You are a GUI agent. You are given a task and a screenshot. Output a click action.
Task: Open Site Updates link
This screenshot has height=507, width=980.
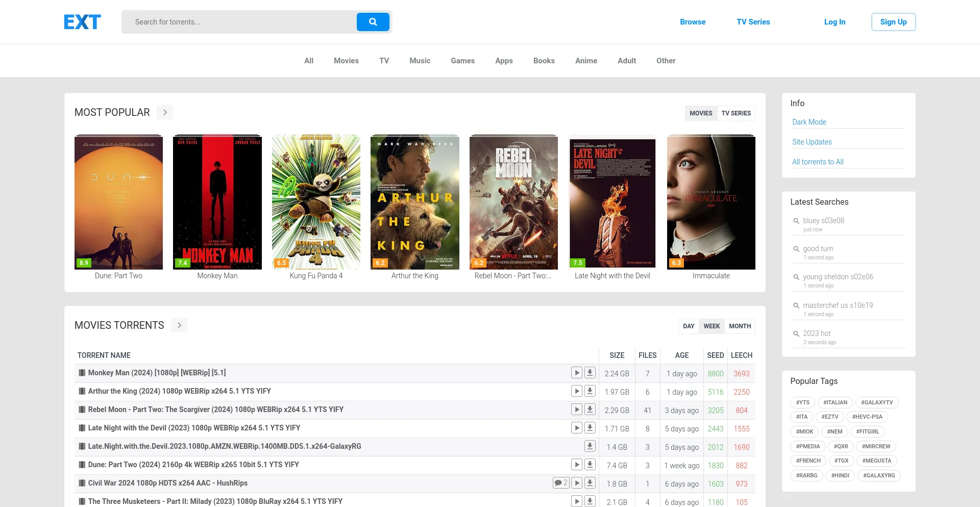pos(812,142)
